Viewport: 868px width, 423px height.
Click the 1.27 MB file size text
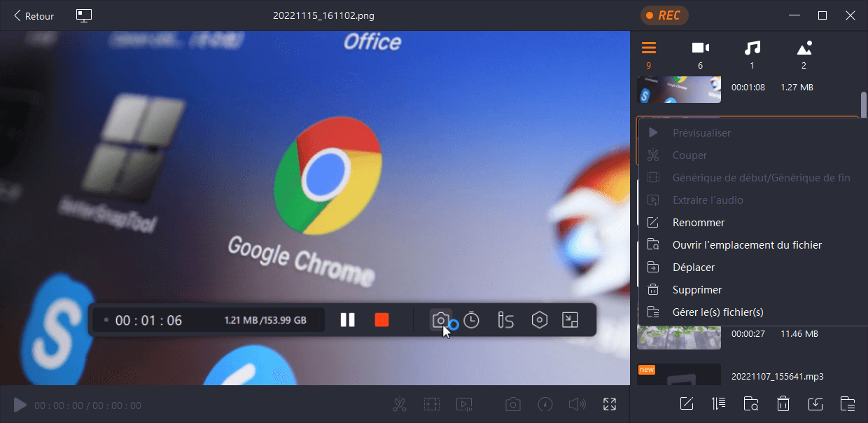[x=797, y=88]
